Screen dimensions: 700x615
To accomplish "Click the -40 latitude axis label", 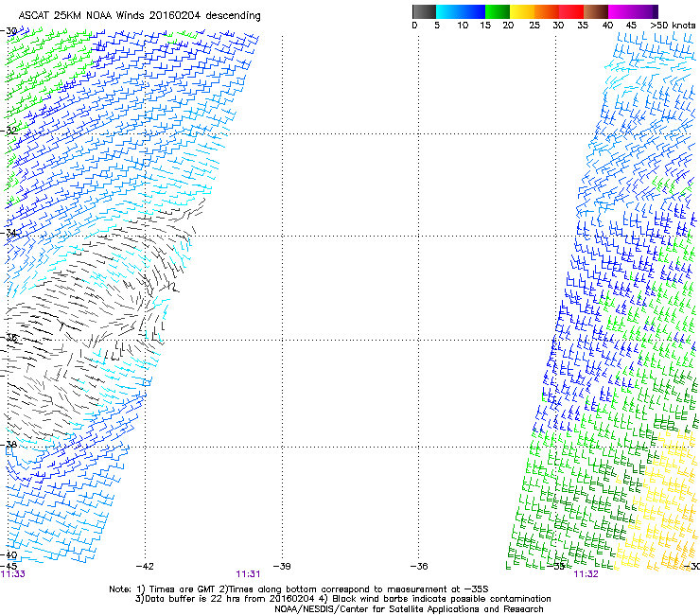I will point(9,555).
